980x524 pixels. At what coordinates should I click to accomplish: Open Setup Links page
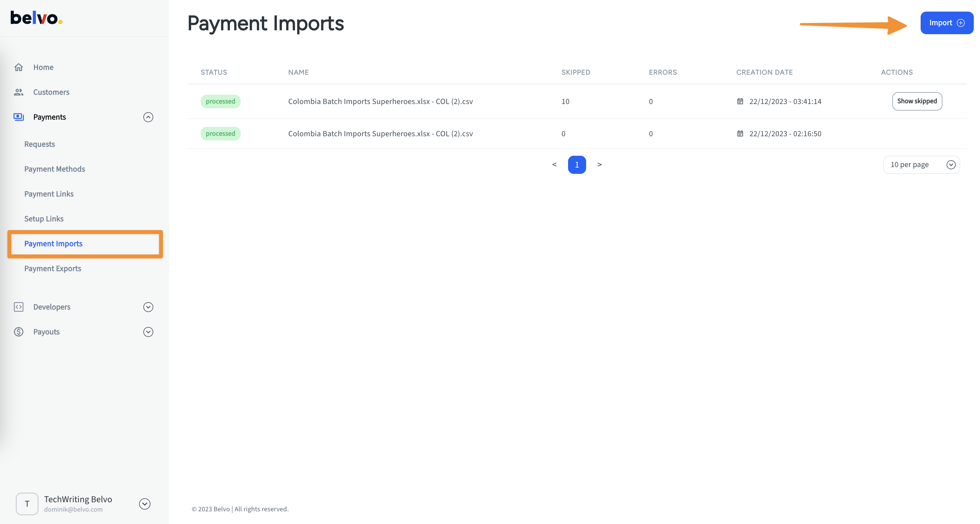tap(44, 219)
